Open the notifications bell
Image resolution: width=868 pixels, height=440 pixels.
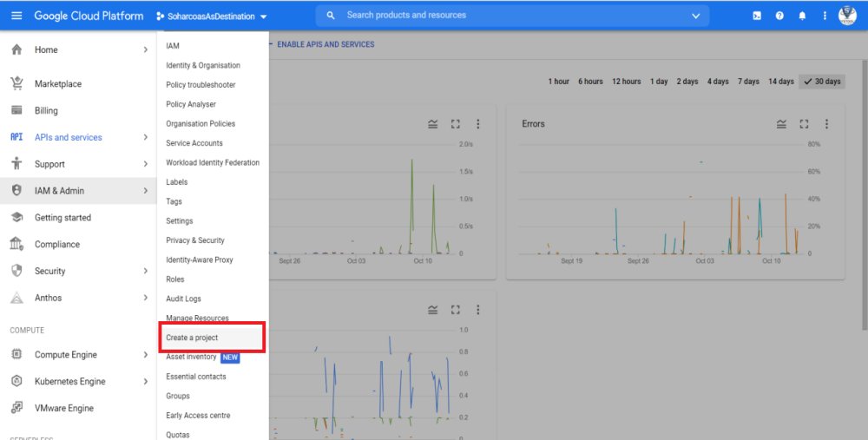click(x=802, y=16)
